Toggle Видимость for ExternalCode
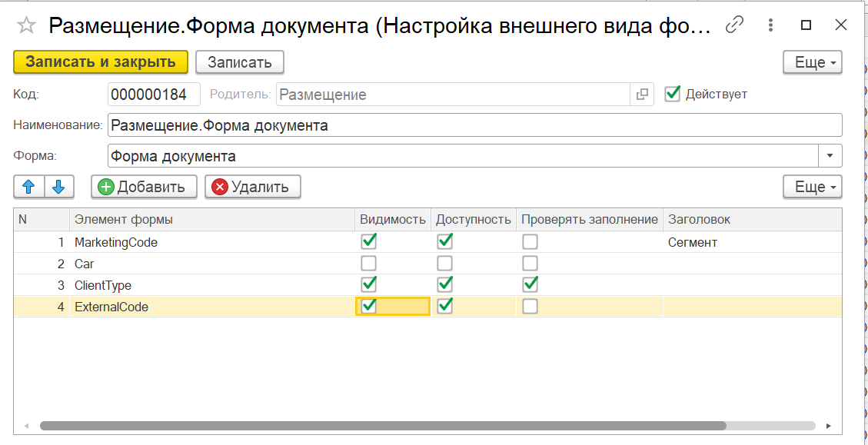 pyautogui.click(x=368, y=306)
